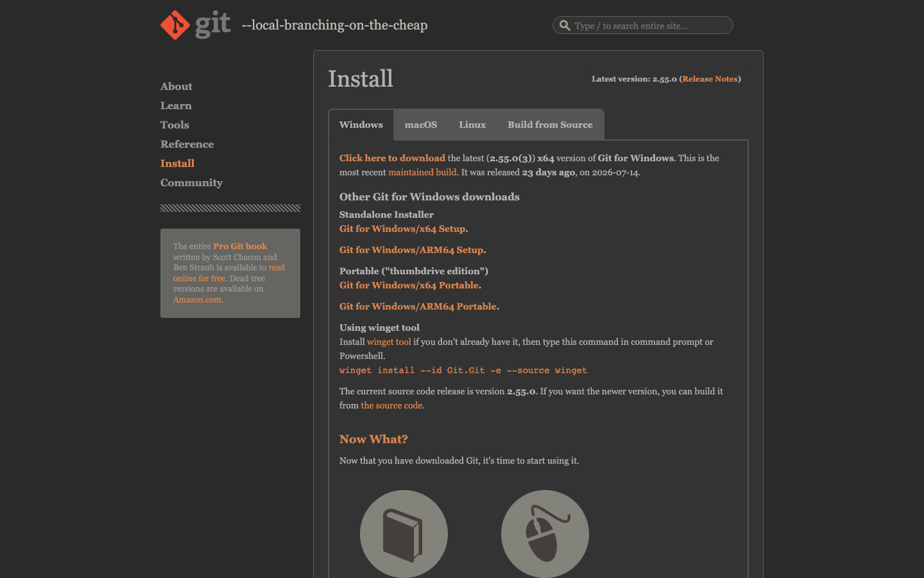
Task: Go to the About page
Action: tap(176, 87)
